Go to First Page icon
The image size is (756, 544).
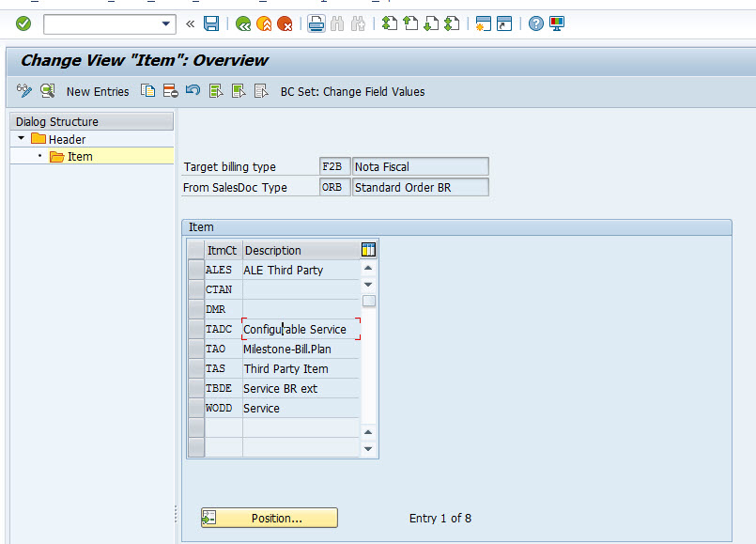tap(390, 23)
